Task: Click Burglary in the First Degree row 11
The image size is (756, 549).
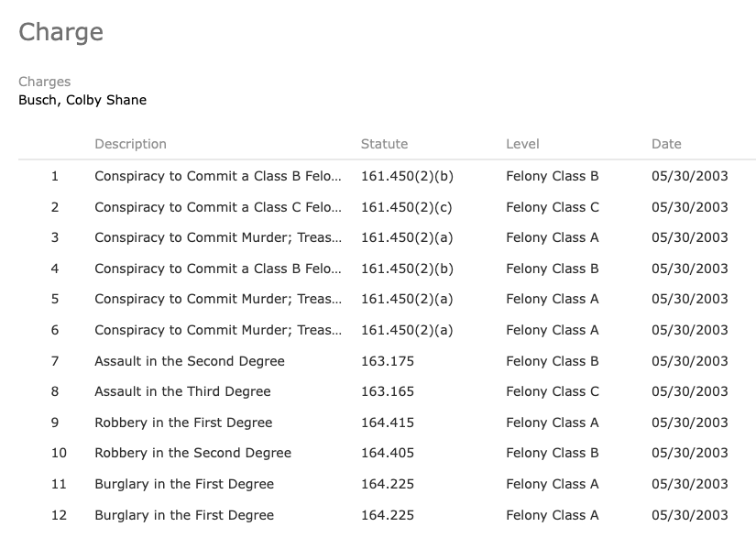Action: (387, 484)
